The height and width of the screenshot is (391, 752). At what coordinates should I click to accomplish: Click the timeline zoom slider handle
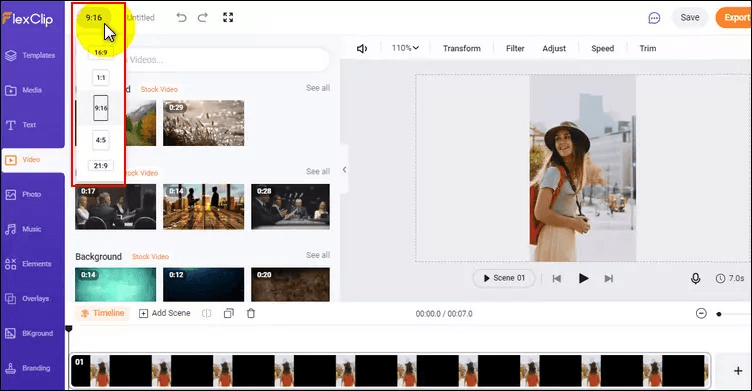coord(719,314)
